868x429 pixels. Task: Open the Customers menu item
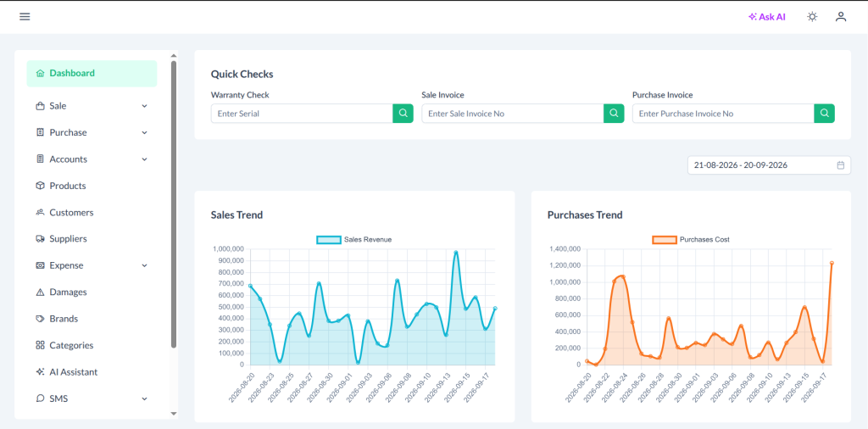tap(92, 212)
